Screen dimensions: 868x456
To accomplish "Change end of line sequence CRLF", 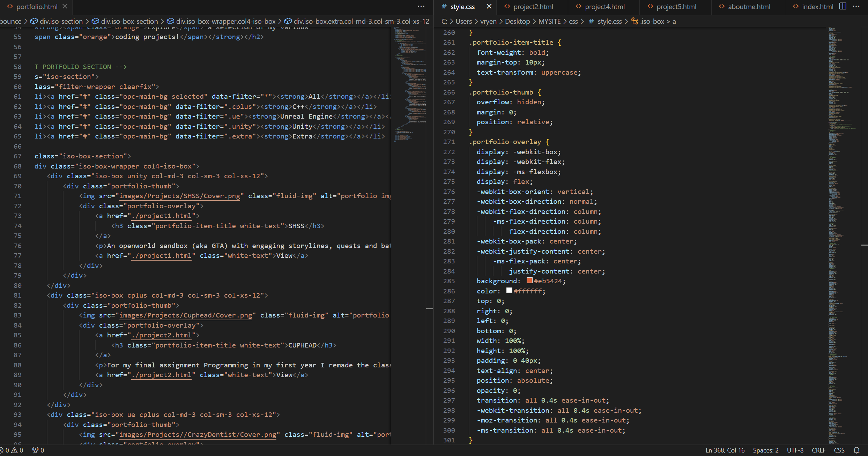I will tap(818, 450).
